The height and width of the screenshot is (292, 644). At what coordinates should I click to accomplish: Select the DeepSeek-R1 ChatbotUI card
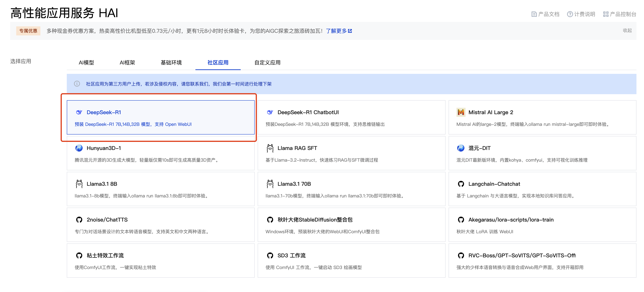tap(351, 118)
